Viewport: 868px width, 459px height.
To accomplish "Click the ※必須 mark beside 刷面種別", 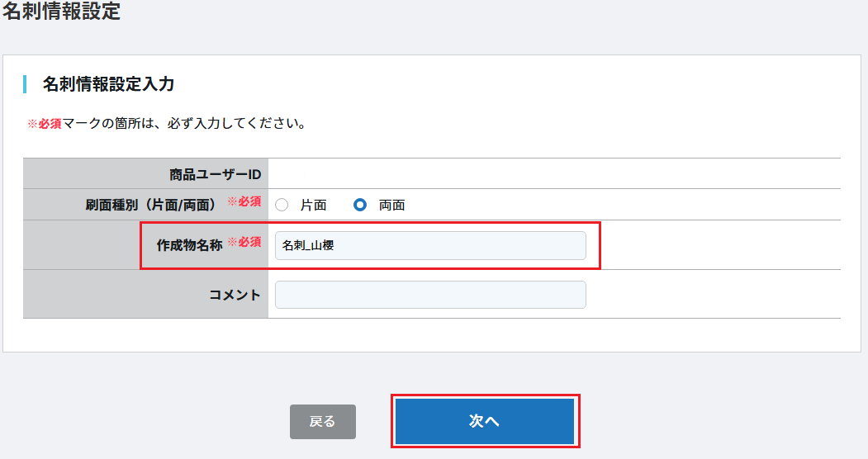I will click(244, 202).
